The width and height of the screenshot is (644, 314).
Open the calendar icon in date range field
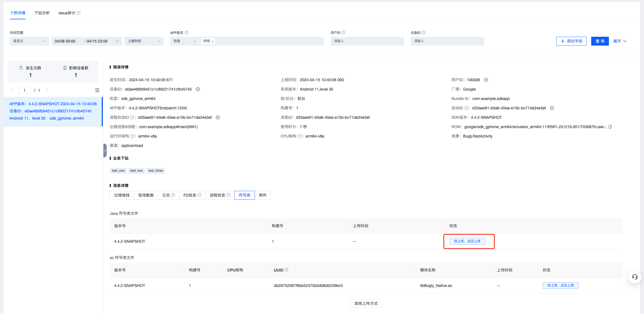click(x=117, y=41)
